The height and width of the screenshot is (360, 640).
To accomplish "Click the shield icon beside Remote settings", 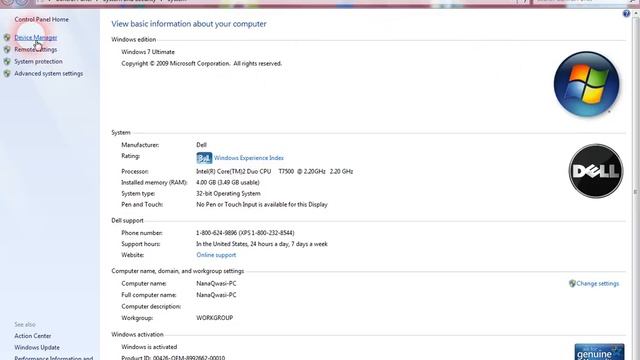I will pos(7,49).
